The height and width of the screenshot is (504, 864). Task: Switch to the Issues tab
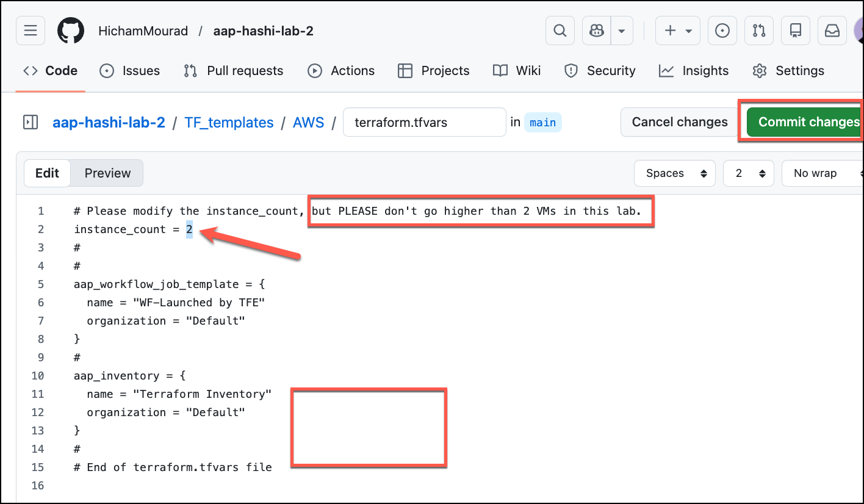click(129, 71)
